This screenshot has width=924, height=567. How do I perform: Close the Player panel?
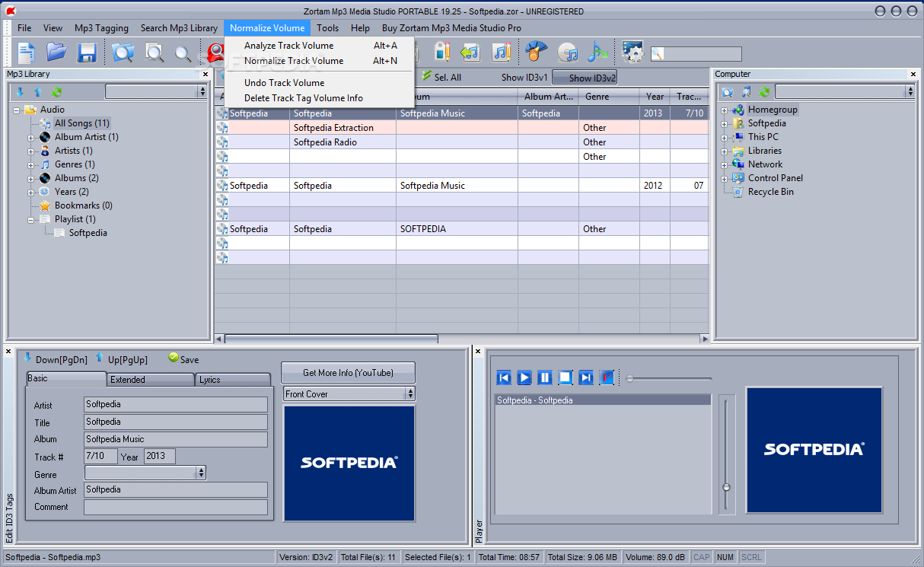[478, 351]
